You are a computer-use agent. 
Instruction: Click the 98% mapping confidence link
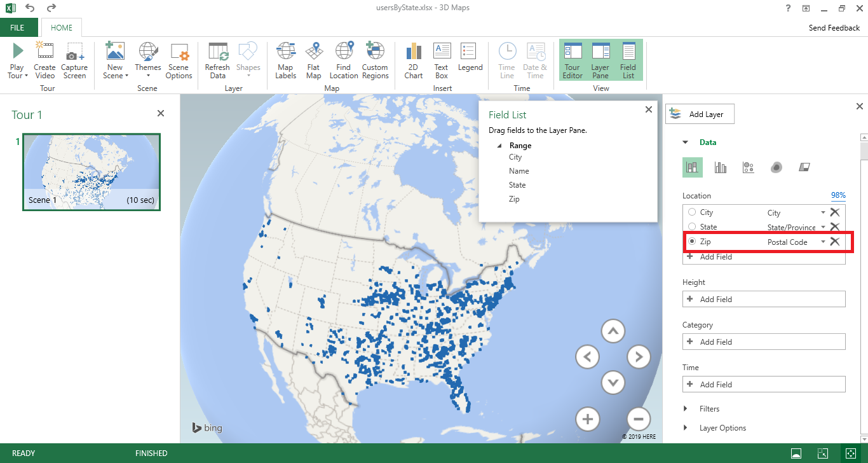tap(838, 196)
